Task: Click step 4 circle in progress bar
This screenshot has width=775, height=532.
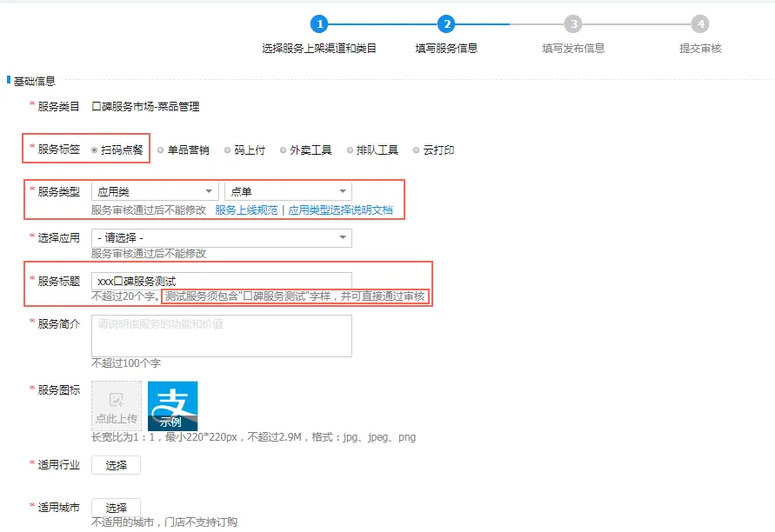Action: [700, 23]
